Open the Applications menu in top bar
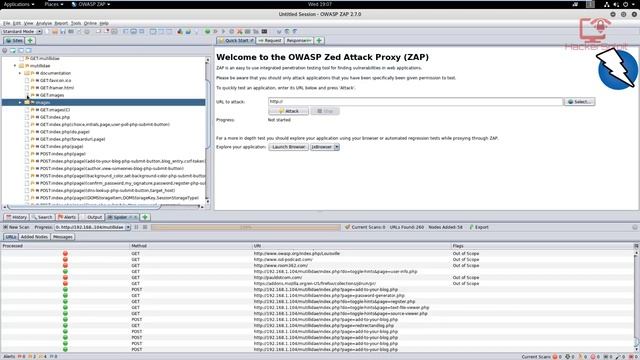Viewport: 640px width, 360px height. pyautogui.click(x=19, y=4)
